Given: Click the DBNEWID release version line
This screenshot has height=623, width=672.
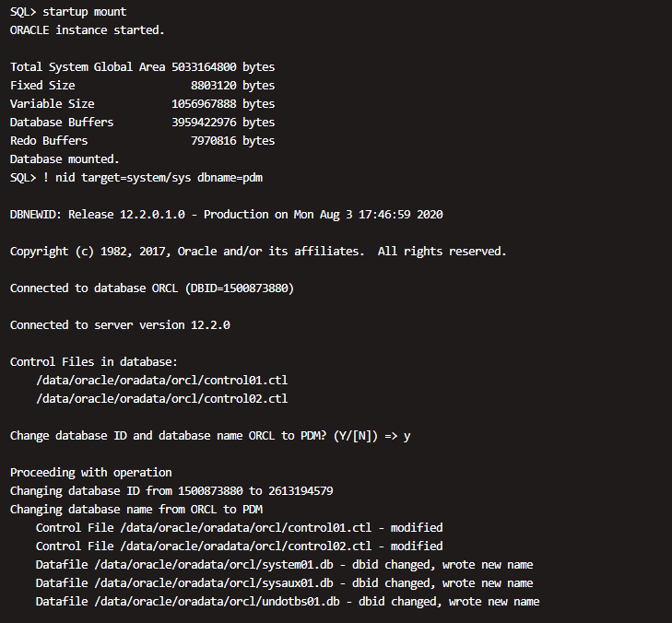Looking at the screenshot, I should pos(227,214).
